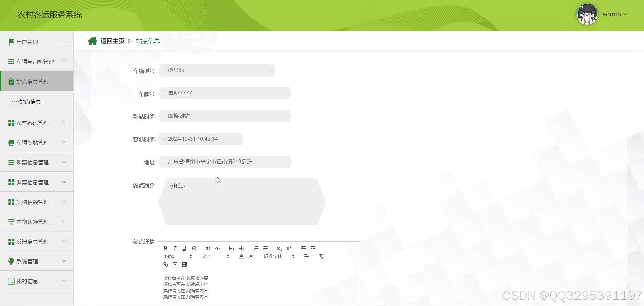Image resolution: width=644 pixels, height=306 pixels.
Task: Click the chevron beside 车辆到站管理
Action: click(64, 142)
